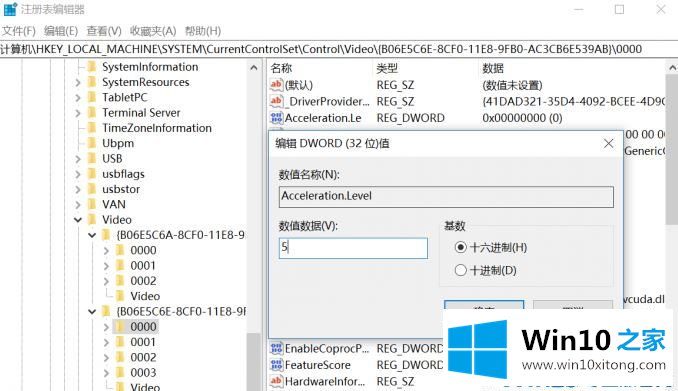The height and width of the screenshot is (391, 678).
Task: Click the {41DAD321-35D4-4092 data value
Action: [573, 101]
